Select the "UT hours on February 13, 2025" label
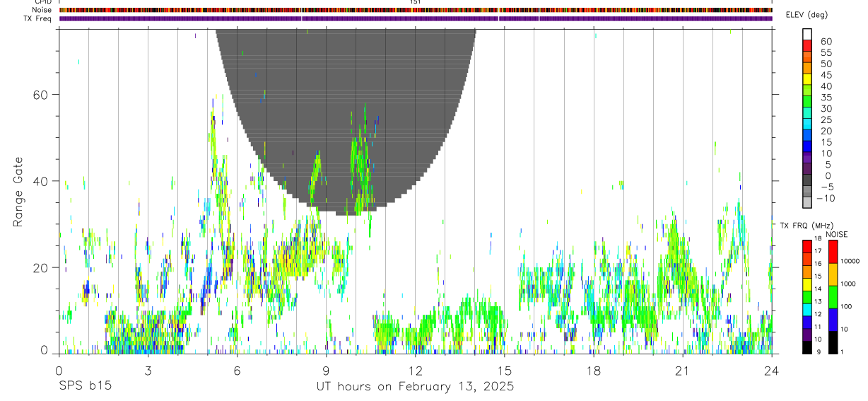This screenshot has height=401, width=868. [415, 387]
